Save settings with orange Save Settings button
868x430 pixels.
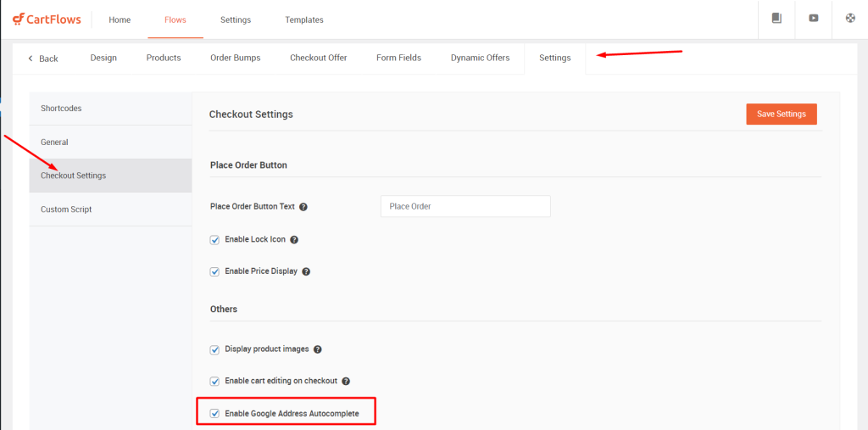781,114
